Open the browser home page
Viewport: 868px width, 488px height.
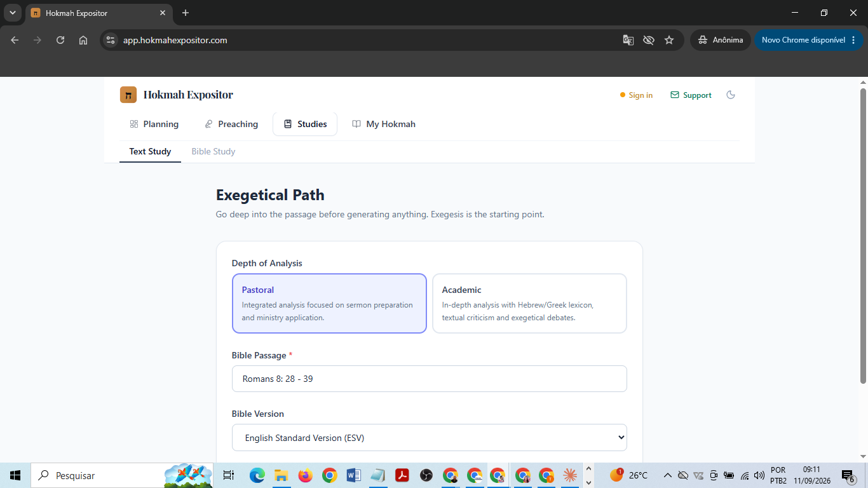83,40
